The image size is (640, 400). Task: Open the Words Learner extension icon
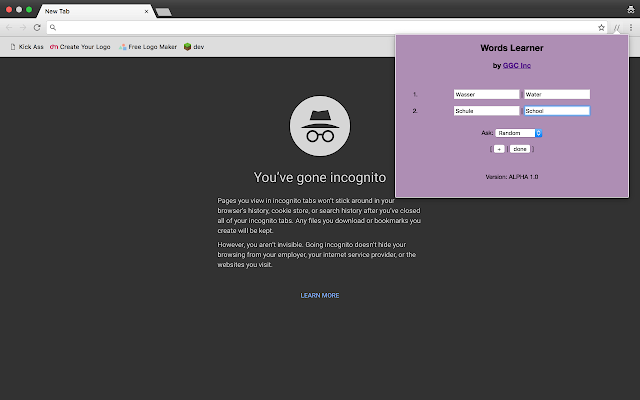(x=617, y=27)
